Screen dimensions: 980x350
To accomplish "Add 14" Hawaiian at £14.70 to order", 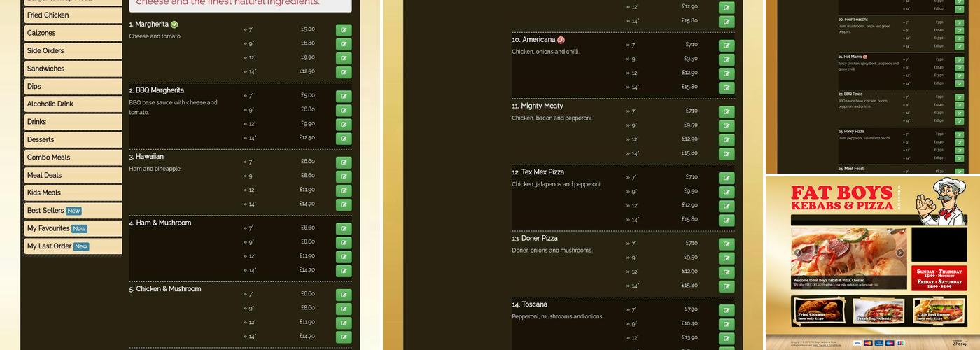I will point(344,204).
